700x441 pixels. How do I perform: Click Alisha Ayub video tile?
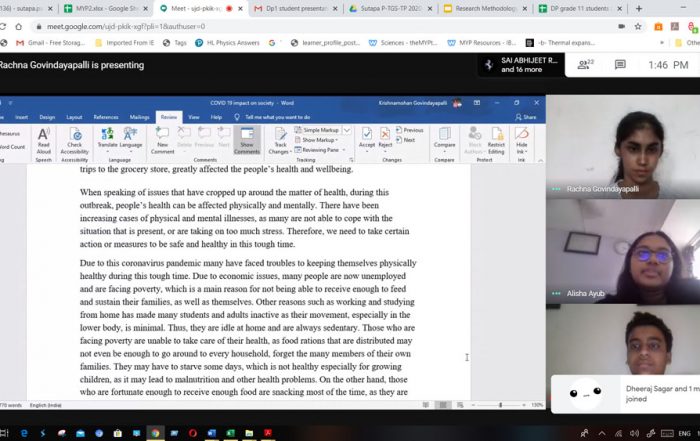[x=623, y=251]
